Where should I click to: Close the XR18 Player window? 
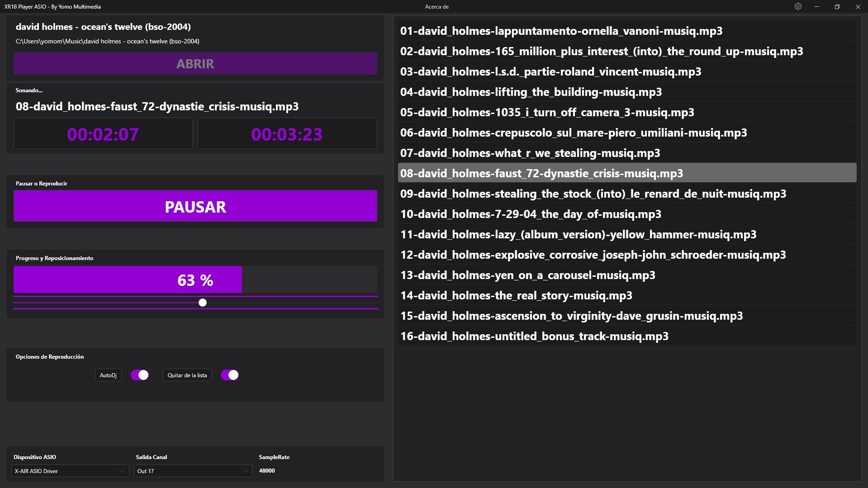pos(858,7)
